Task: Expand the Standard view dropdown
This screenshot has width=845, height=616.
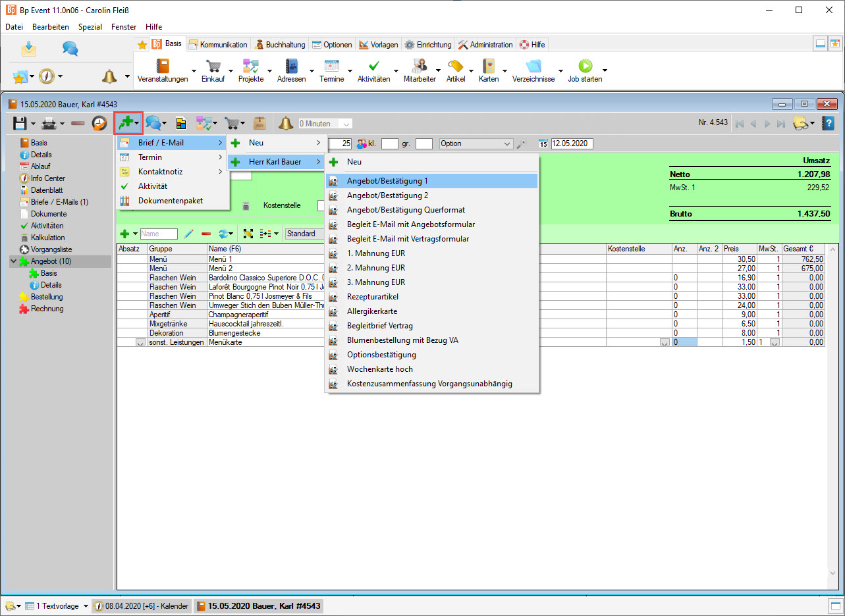Action: [306, 234]
